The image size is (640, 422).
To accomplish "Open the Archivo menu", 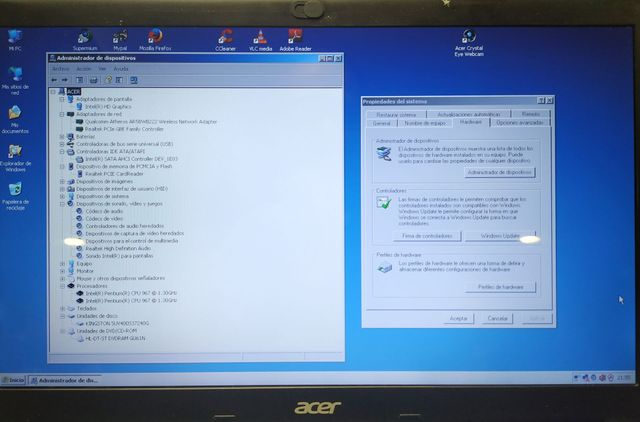I will tap(61, 69).
